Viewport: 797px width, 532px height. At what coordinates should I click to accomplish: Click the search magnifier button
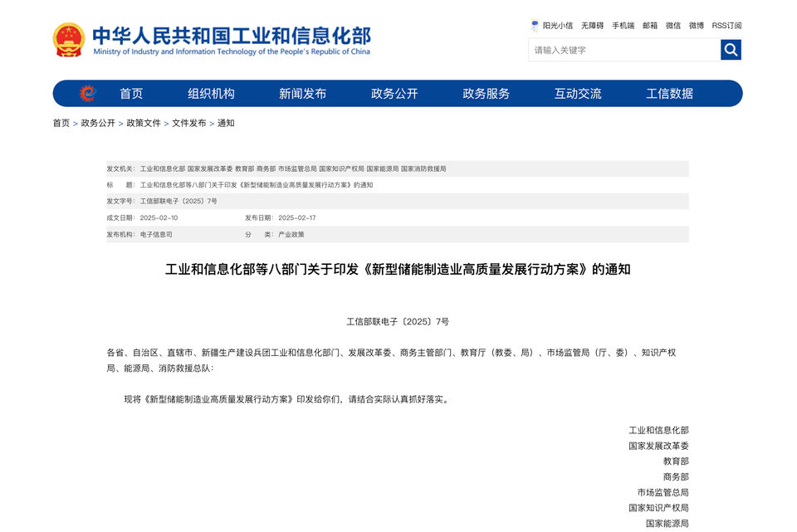click(731, 50)
